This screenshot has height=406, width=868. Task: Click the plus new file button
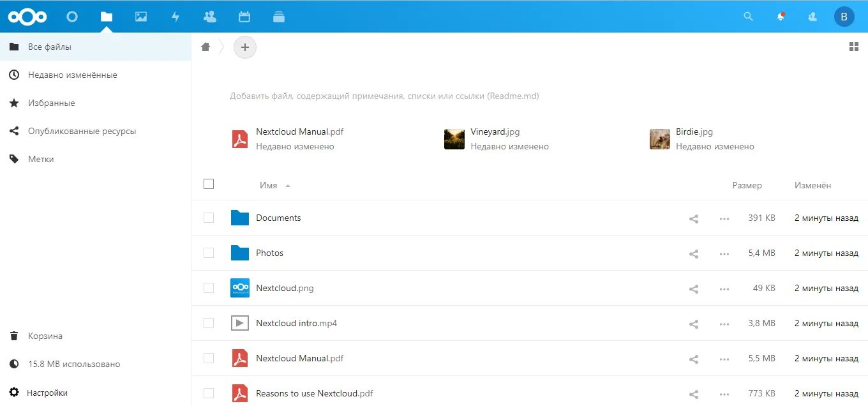pos(245,47)
